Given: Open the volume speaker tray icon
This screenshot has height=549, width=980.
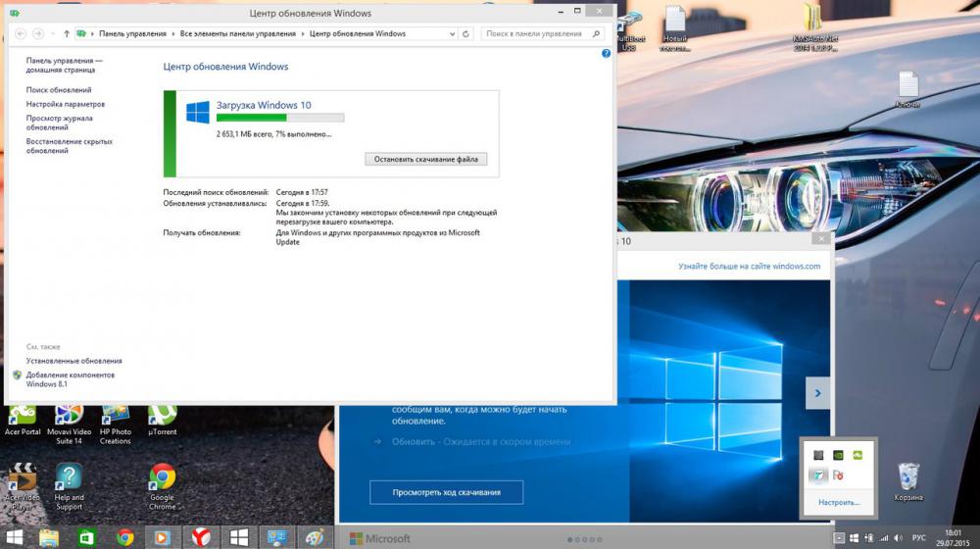Looking at the screenshot, I should click(x=899, y=538).
